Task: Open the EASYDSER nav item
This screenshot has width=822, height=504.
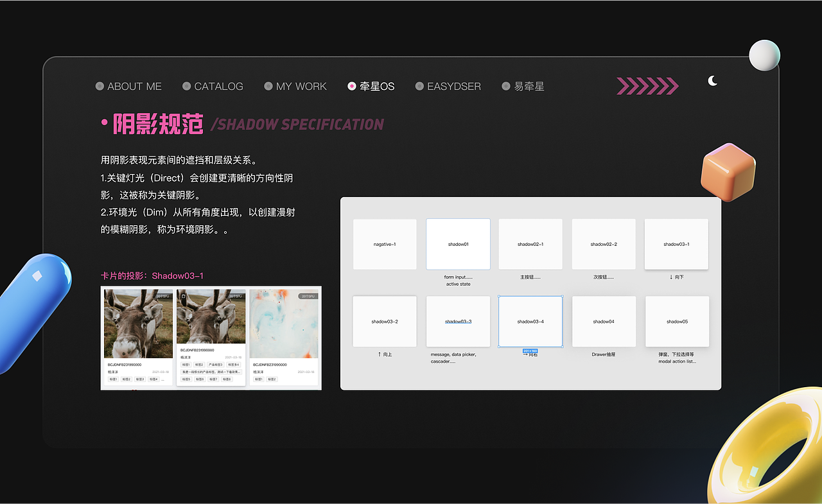Action: (448, 86)
